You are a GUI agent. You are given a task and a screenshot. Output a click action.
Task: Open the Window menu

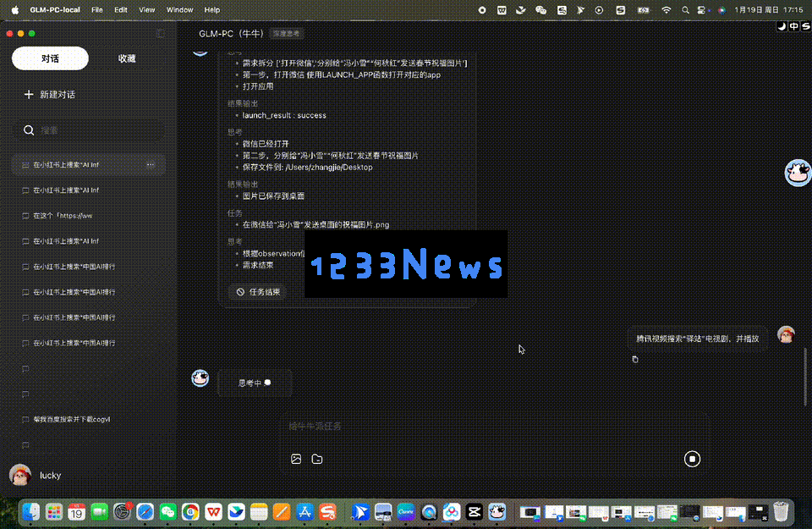[x=179, y=10]
